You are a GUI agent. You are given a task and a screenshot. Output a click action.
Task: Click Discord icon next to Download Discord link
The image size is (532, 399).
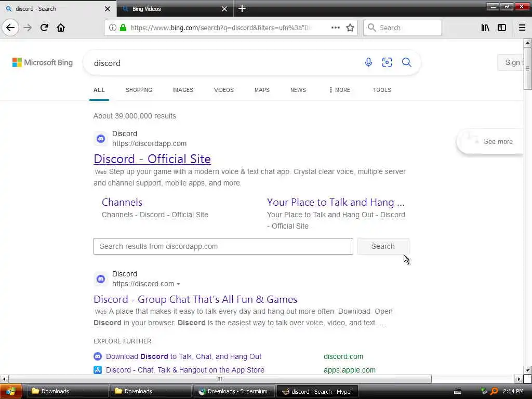tap(98, 356)
